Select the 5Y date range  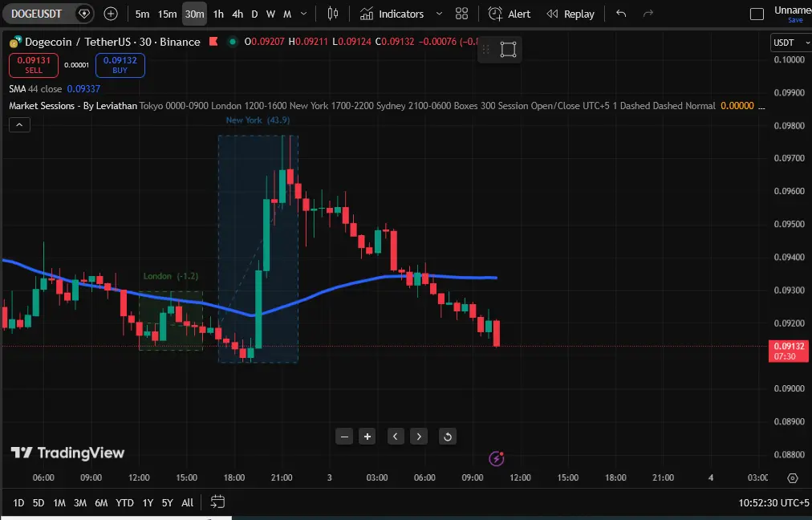(x=167, y=503)
